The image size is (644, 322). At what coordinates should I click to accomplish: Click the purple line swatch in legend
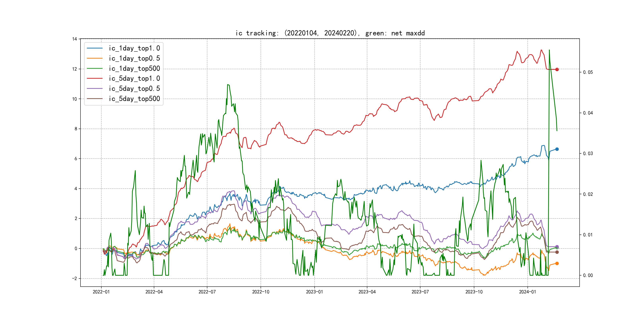(95, 88)
